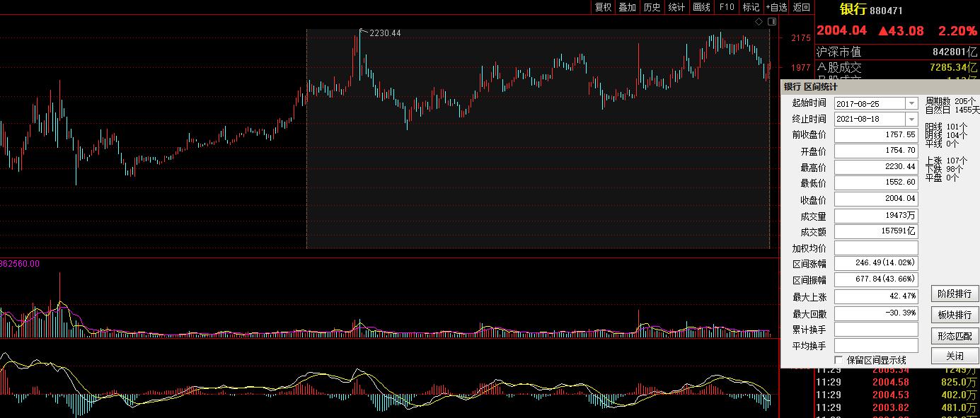Open the 统计 statistics menu

[x=676, y=7]
